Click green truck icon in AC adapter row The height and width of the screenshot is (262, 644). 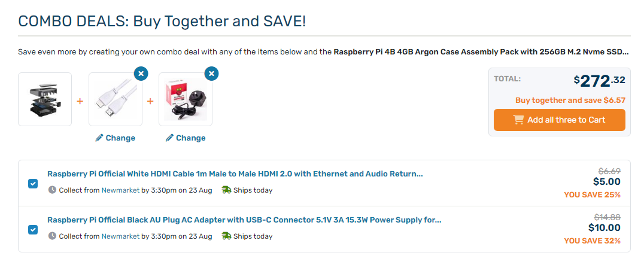point(226,236)
